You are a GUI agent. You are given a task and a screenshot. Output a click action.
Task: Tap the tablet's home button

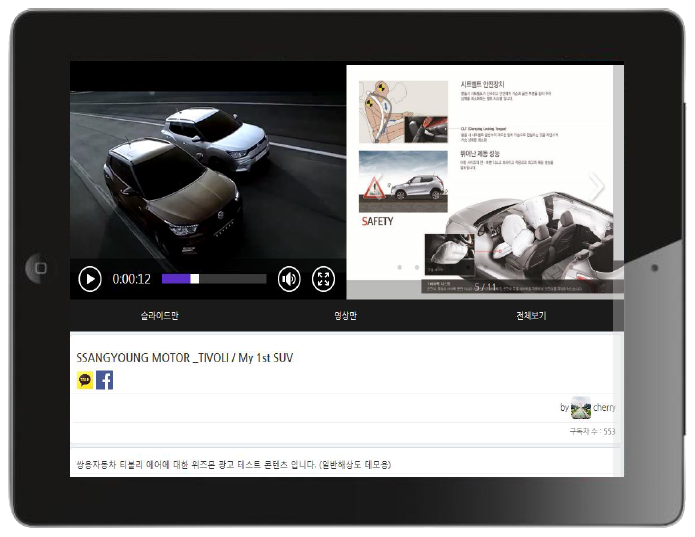pos(39,268)
